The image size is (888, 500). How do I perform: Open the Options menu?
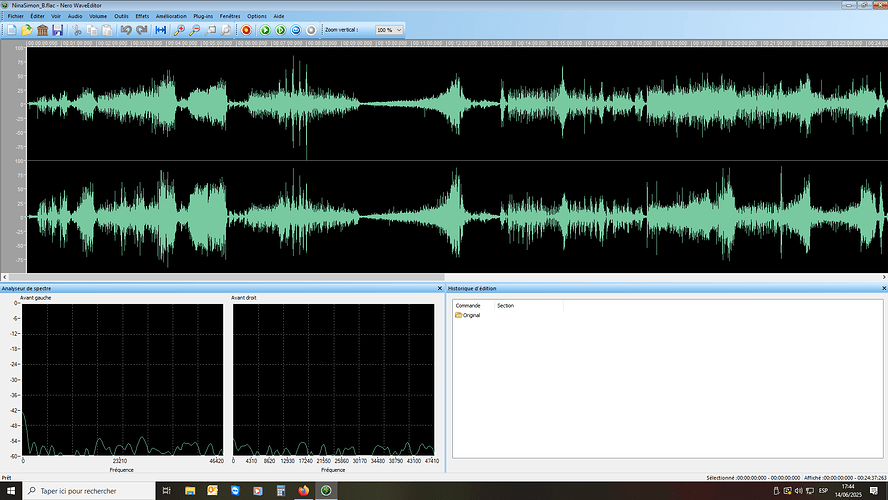(257, 16)
